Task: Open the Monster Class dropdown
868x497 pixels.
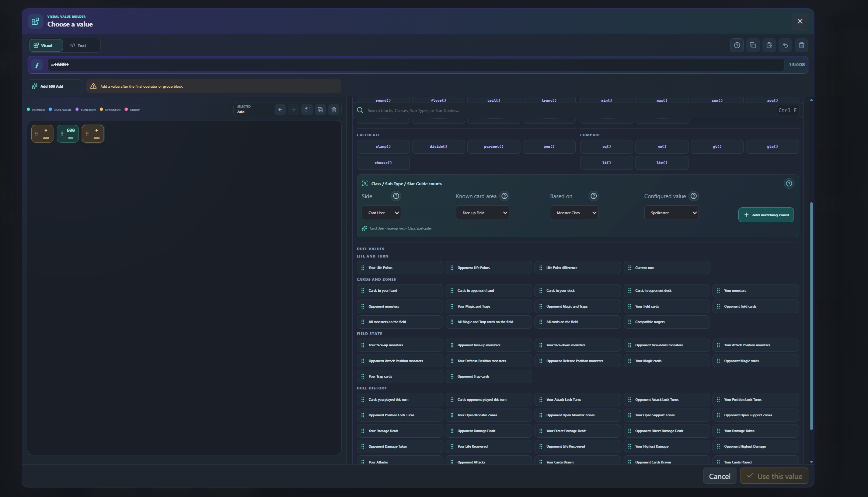Action: (x=574, y=213)
